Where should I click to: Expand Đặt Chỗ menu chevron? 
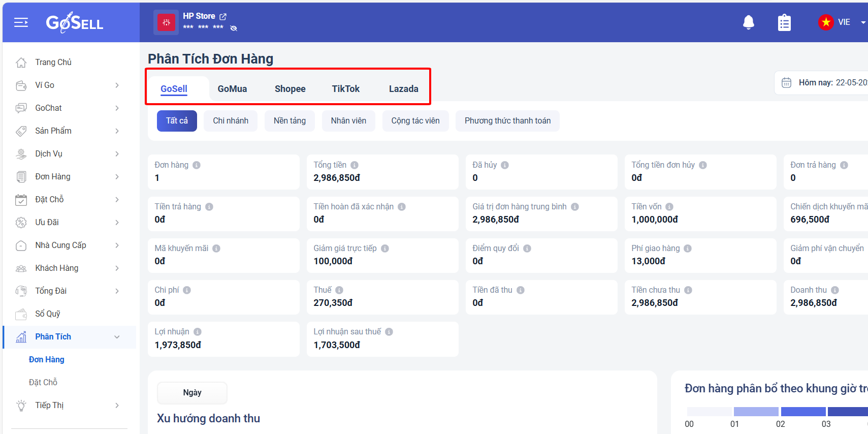coord(117,200)
